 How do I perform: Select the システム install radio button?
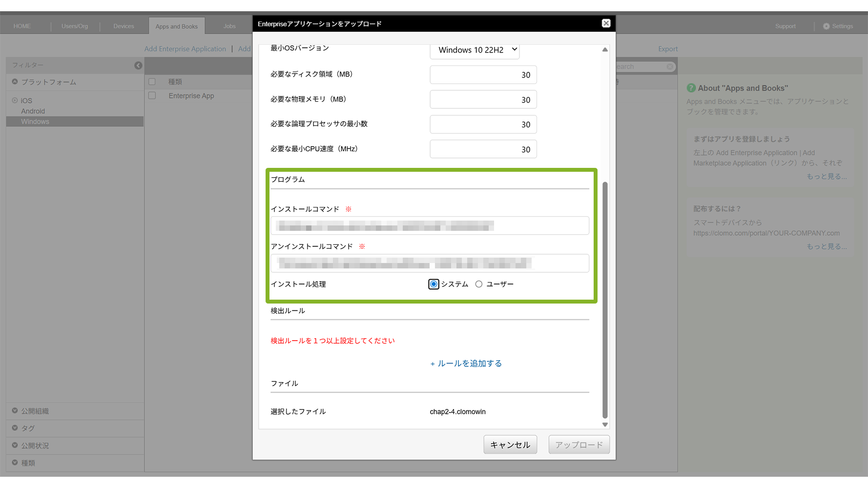coord(434,284)
